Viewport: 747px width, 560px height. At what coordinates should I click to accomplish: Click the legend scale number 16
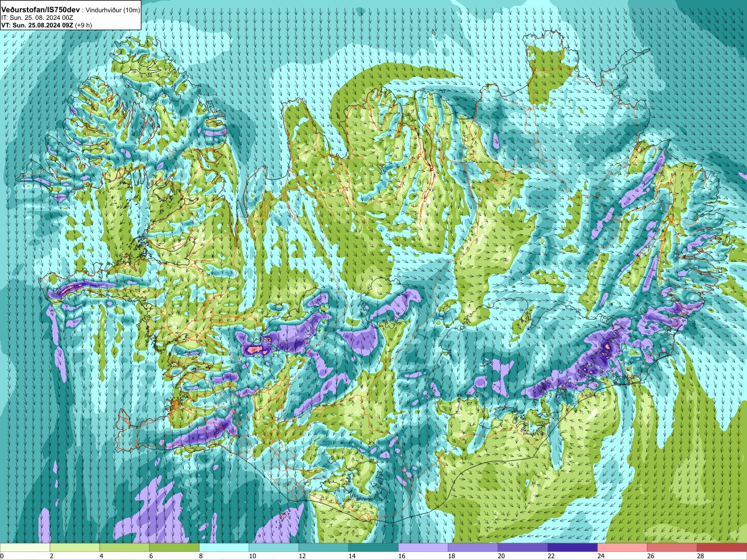pyautogui.click(x=402, y=556)
